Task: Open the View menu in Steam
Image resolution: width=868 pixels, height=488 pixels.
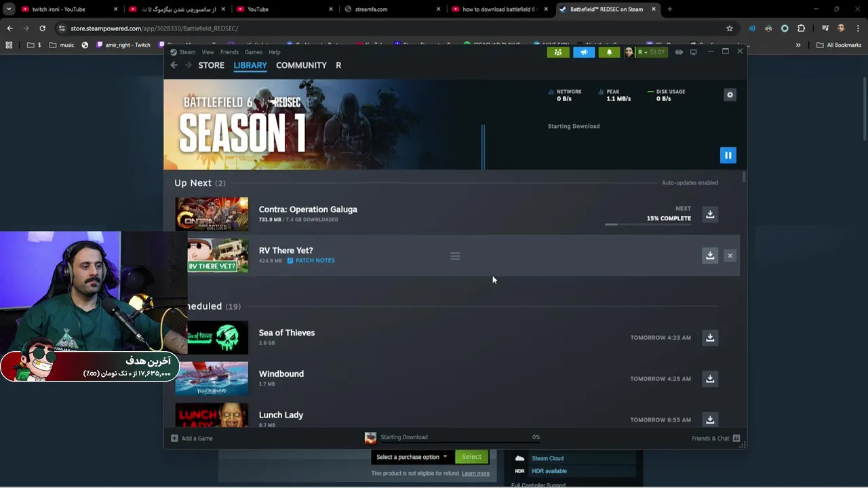Action: point(208,52)
